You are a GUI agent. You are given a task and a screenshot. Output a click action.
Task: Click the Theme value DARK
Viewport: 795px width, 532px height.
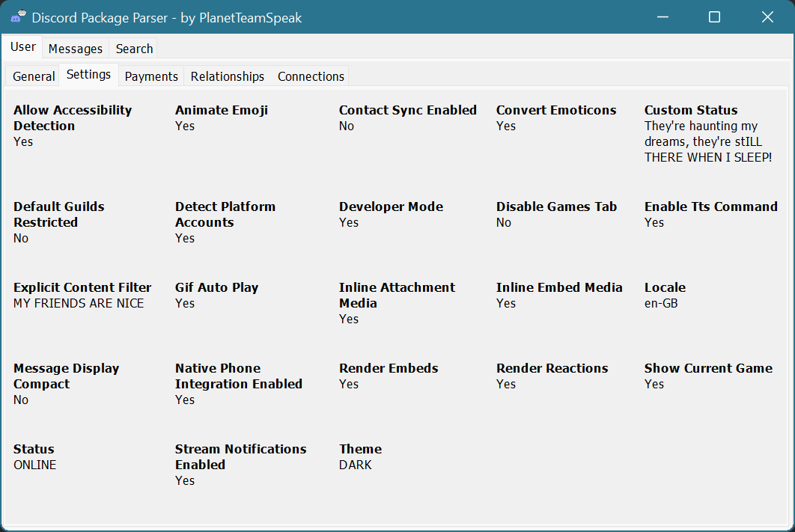(x=355, y=465)
